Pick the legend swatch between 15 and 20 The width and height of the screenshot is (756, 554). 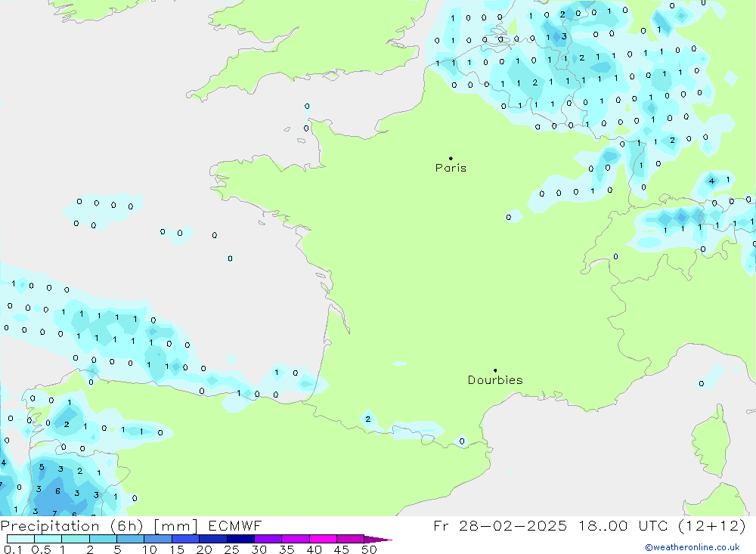[185, 539]
